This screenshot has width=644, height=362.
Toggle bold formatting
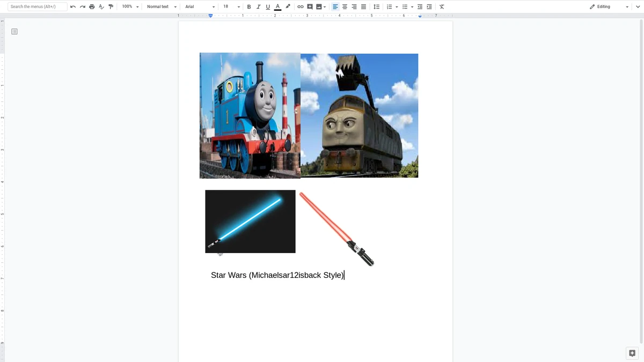coord(248,6)
